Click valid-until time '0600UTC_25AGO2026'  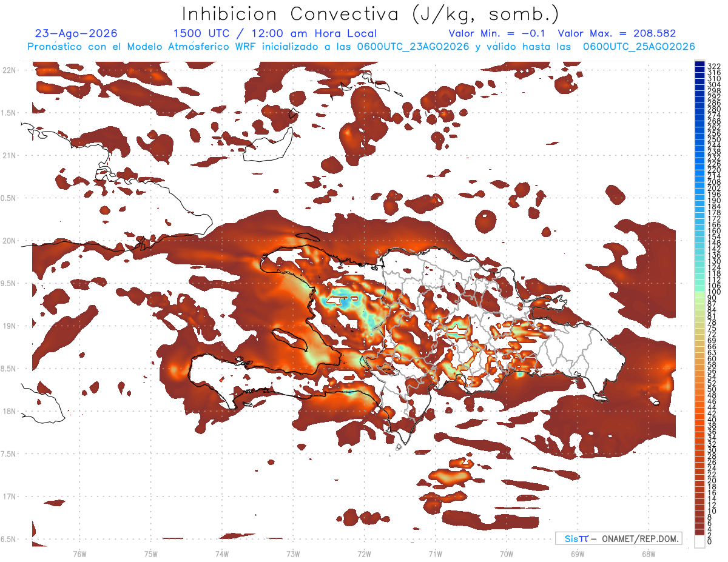coord(639,47)
